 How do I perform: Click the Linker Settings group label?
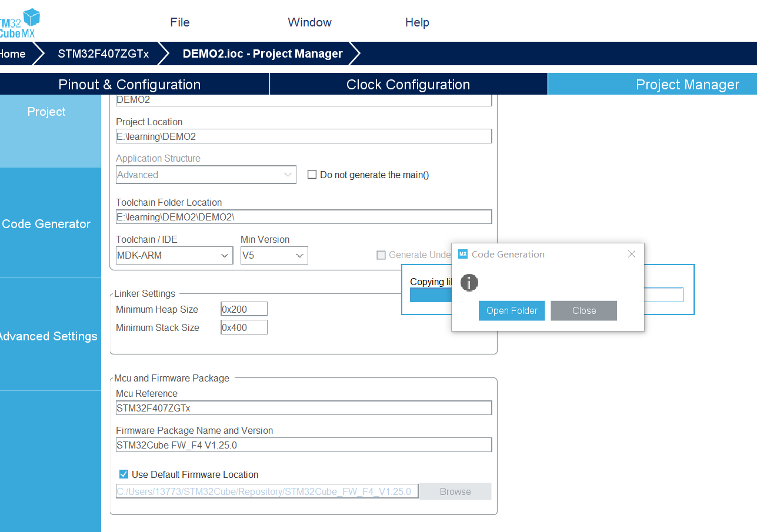[x=145, y=293]
